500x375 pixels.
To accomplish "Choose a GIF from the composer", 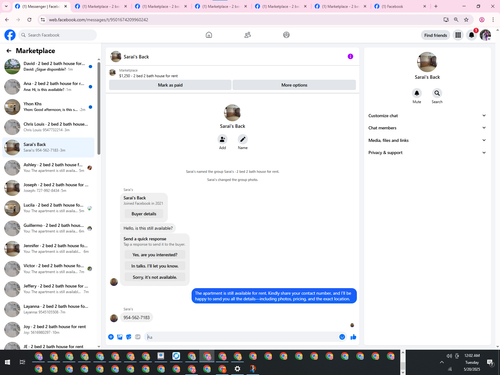I will (138, 337).
